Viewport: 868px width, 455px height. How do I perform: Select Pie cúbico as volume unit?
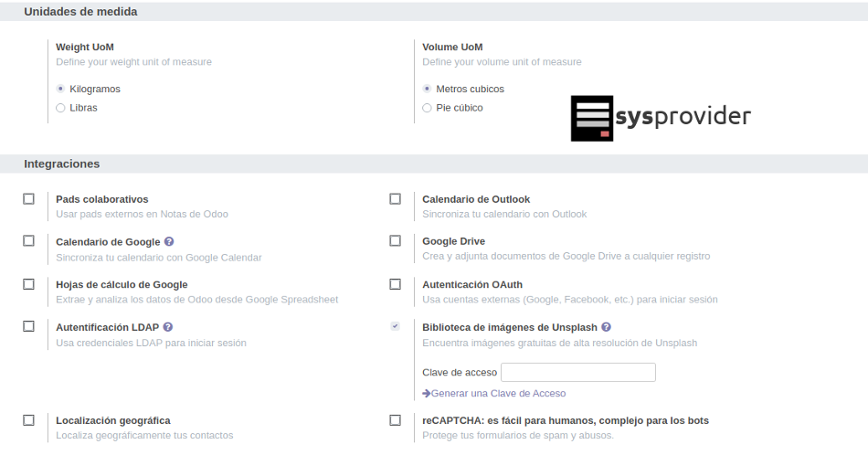tap(427, 108)
